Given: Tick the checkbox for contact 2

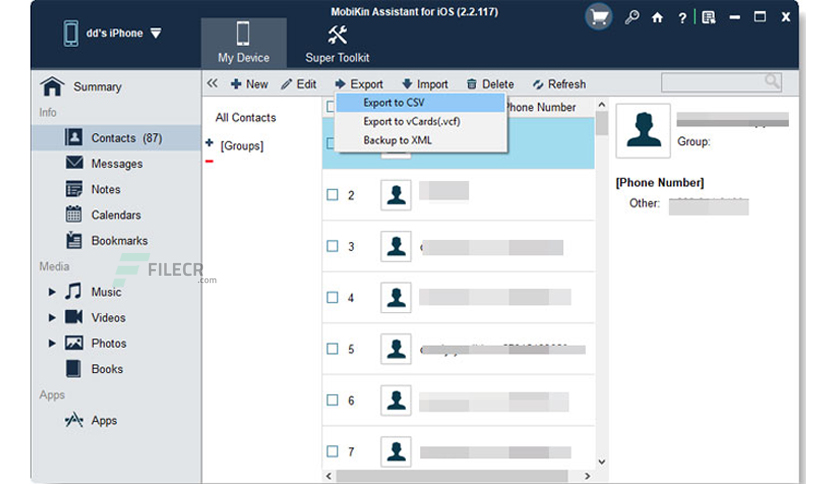Looking at the screenshot, I should [x=332, y=195].
